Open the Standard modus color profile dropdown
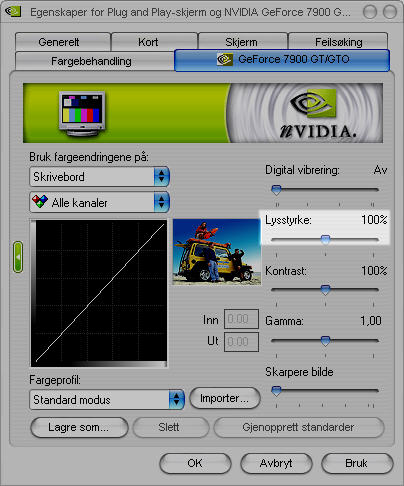Viewport: 404px width, 486px height. (107, 399)
